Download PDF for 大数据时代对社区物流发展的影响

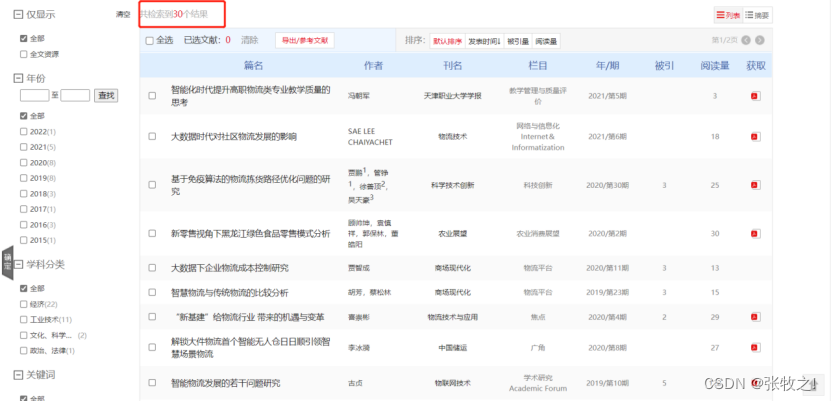click(755, 137)
